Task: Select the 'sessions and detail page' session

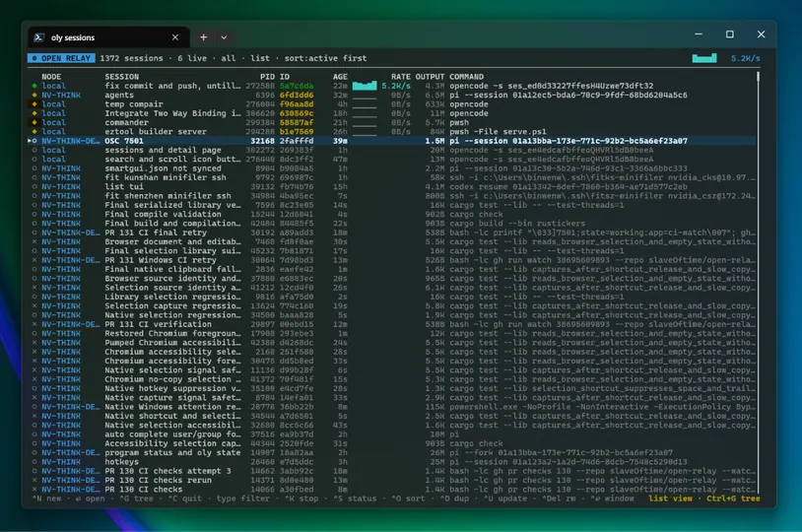Action: (x=392, y=150)
